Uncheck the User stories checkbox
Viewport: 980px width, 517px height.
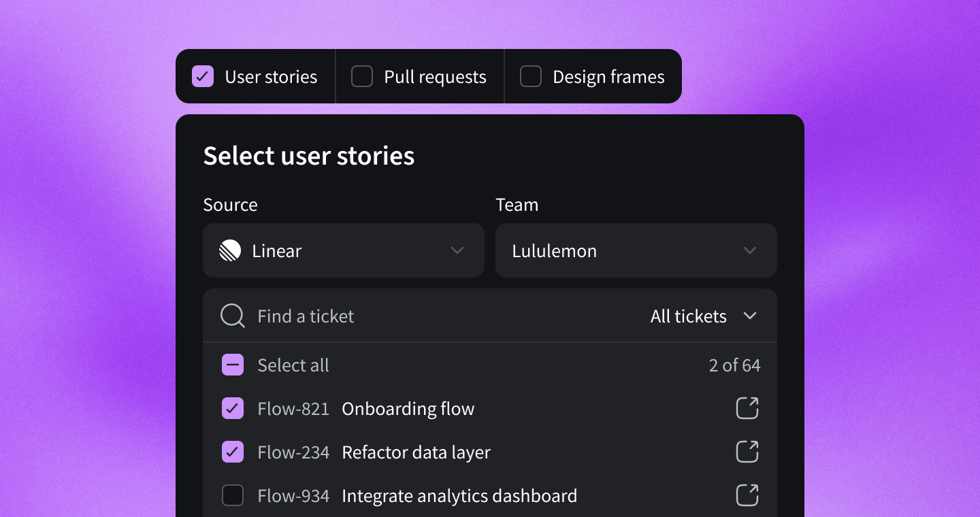click(203, 76)
